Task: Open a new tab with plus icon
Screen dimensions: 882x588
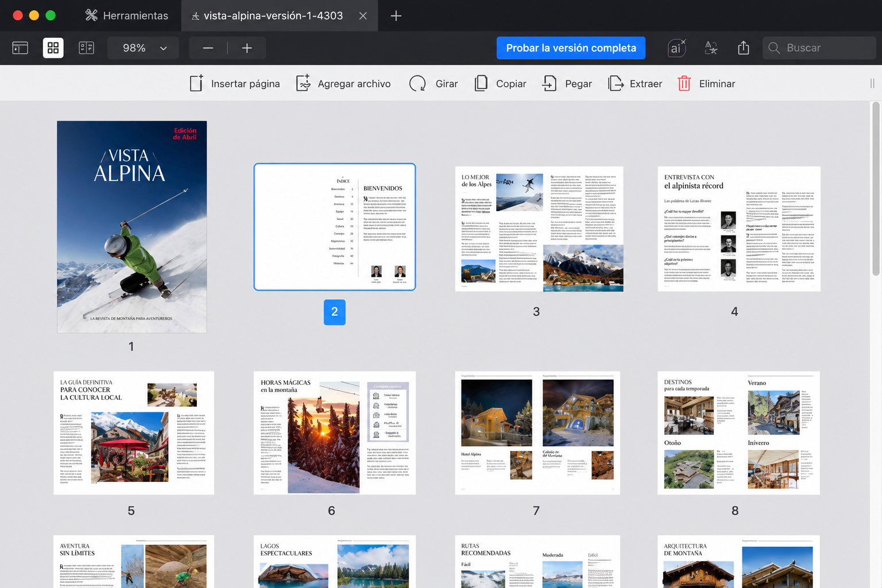Action: 396,16
